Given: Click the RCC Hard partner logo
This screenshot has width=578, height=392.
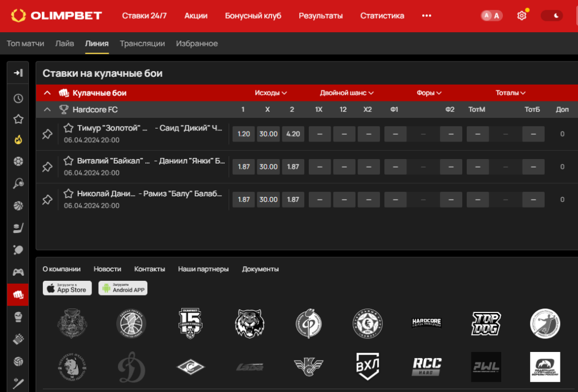Looking at the screenshot, I should pyautogui.click(x=427, y=367).
